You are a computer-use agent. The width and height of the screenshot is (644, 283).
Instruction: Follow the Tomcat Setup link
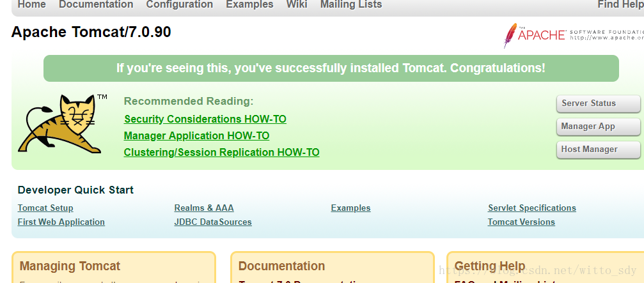click(45, 208)
